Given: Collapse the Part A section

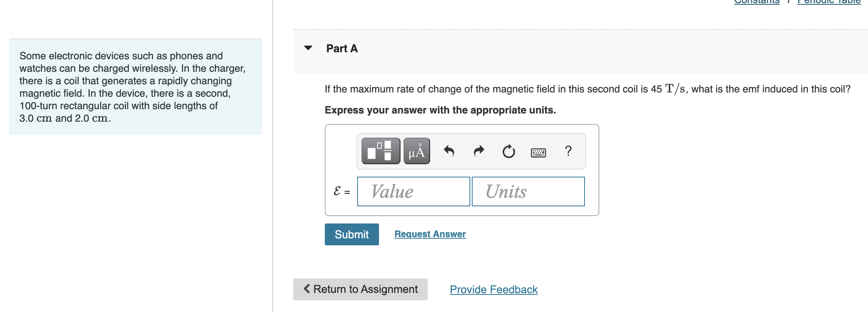Looking at the screenshot, I should pyautogui.click(x=308, y=48).
